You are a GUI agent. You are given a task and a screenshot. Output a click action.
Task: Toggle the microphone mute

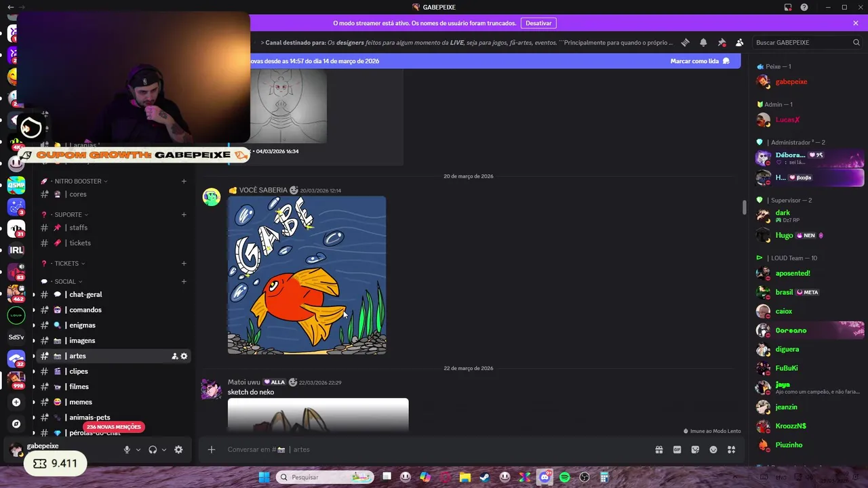click(x=127, y=449)
